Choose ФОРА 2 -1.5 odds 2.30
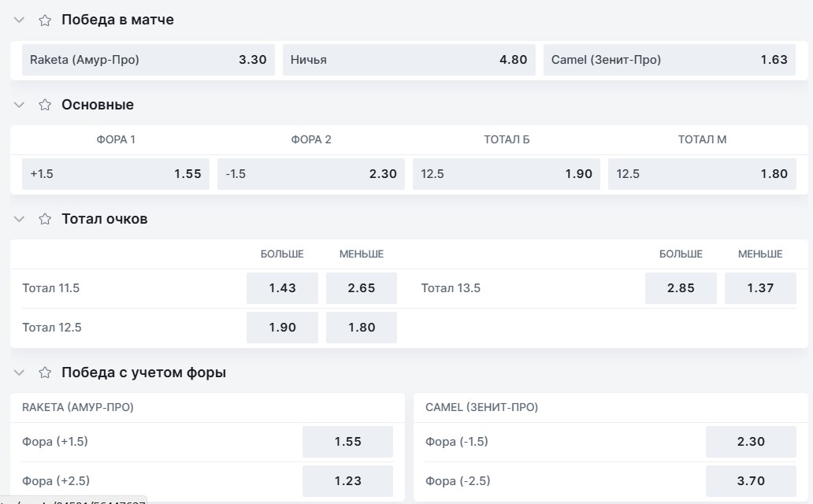 311,174
